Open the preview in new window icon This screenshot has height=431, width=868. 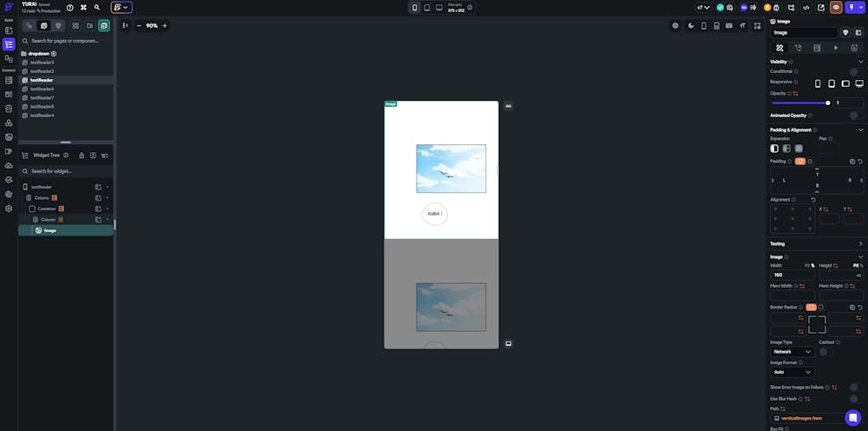[x=821, y=8]
